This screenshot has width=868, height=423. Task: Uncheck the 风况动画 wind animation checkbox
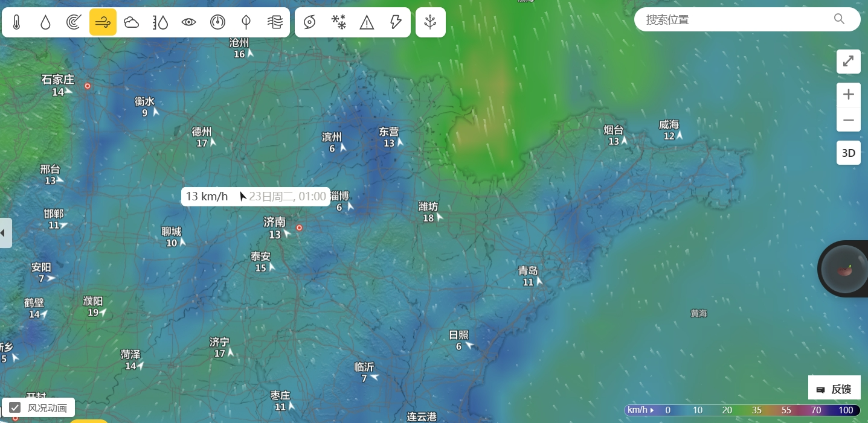pyautogui.click(x=15, y=407)
